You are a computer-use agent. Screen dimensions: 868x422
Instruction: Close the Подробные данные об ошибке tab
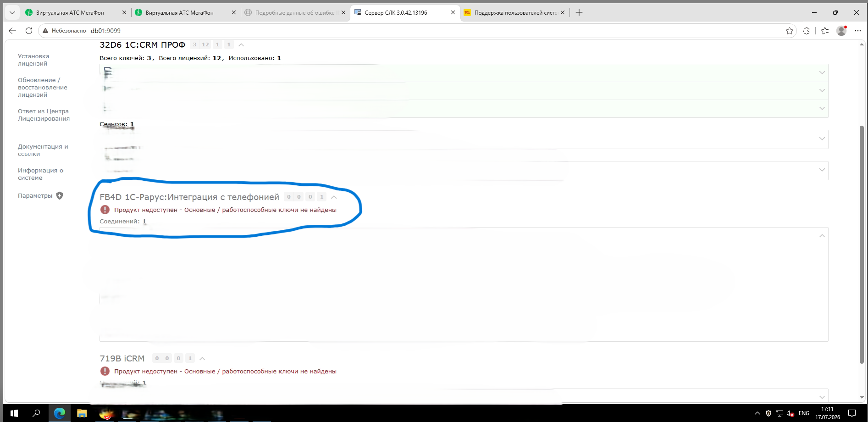click(343, 12)
